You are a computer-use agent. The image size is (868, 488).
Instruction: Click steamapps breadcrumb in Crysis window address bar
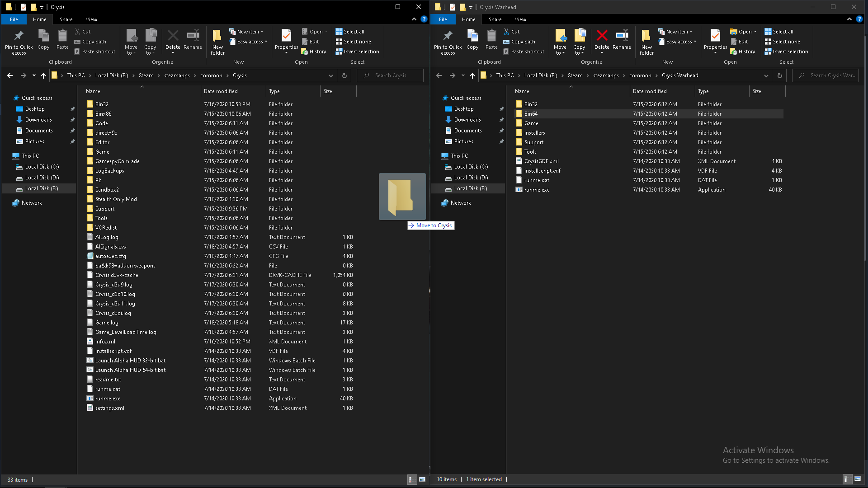coord(177,75)
